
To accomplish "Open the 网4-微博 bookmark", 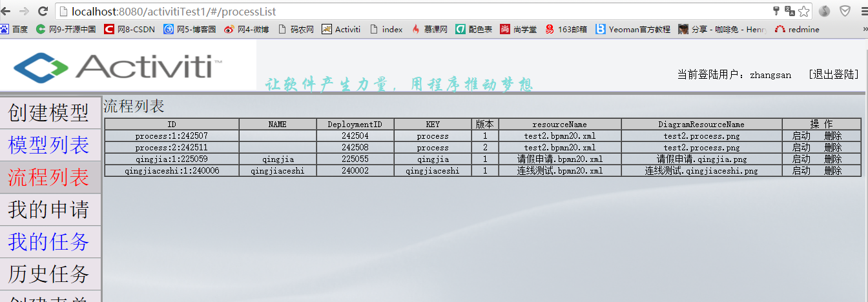I will (x=246, y=29).
